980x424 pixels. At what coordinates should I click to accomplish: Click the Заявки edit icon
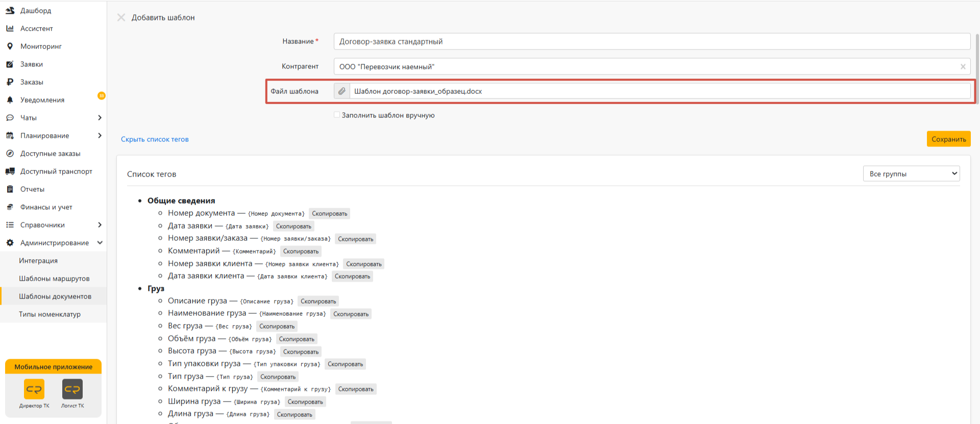(10, 64)
